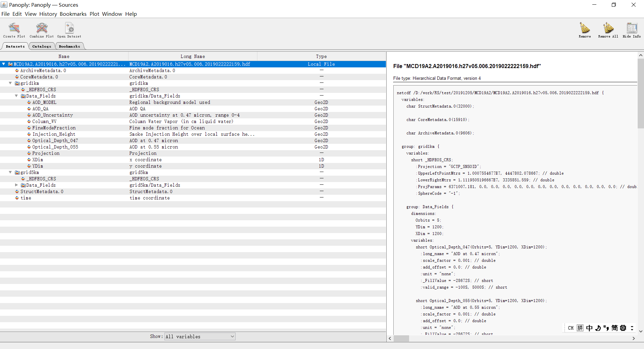Click the Create Plot icon
Image resolution: width=644 pixels, height=349 pixels.
point(13,30)
